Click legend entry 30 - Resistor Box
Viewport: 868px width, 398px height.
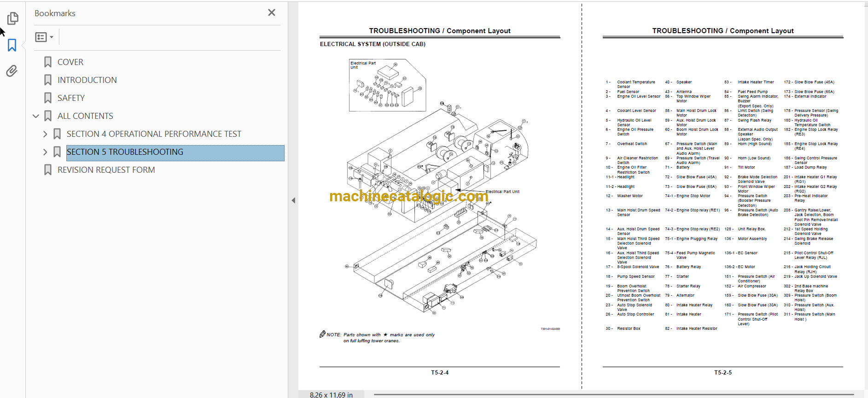click(x=623, y=328)
